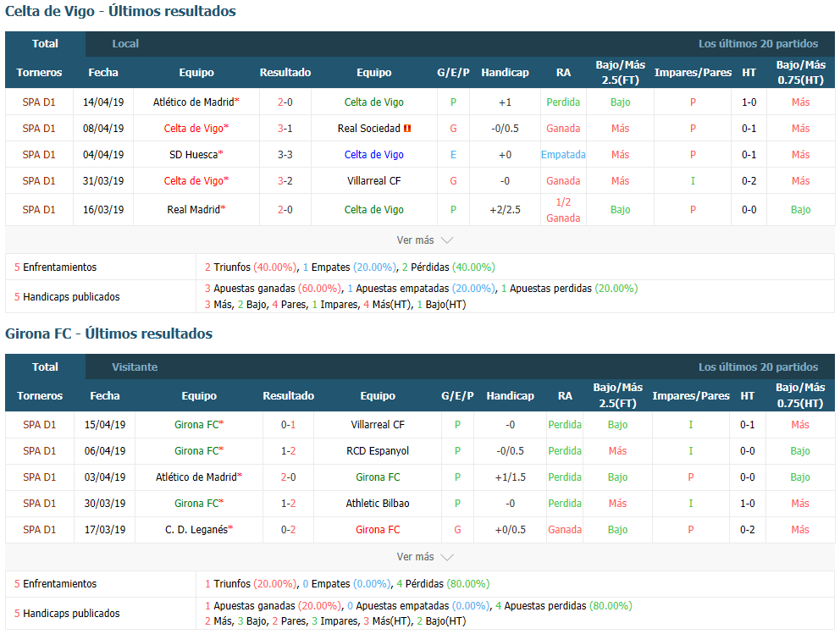
Task: Select the Total tab in Celta de Vigo table
Action: 45,44
